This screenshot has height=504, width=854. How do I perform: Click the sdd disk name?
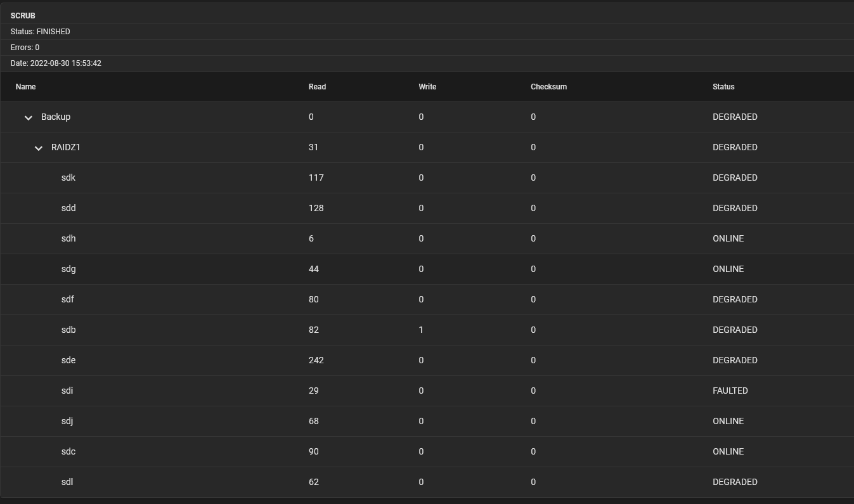(x=68, y=208)
